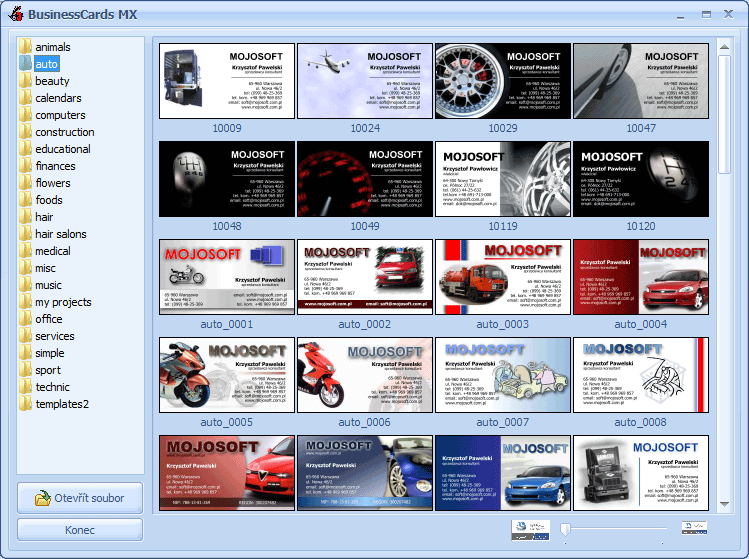Select template 10009 with truck image
This screenshot has height=559, width=749.
point(227,81)
